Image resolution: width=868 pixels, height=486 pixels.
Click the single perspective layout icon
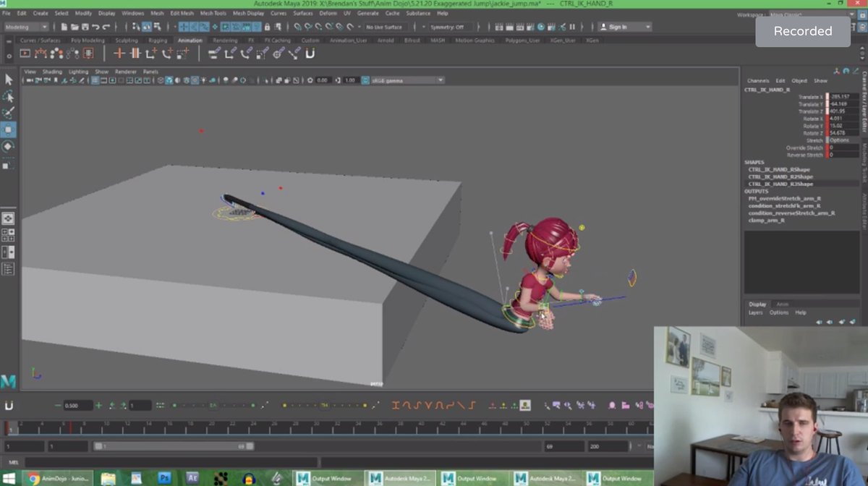(x=8, y=218)
